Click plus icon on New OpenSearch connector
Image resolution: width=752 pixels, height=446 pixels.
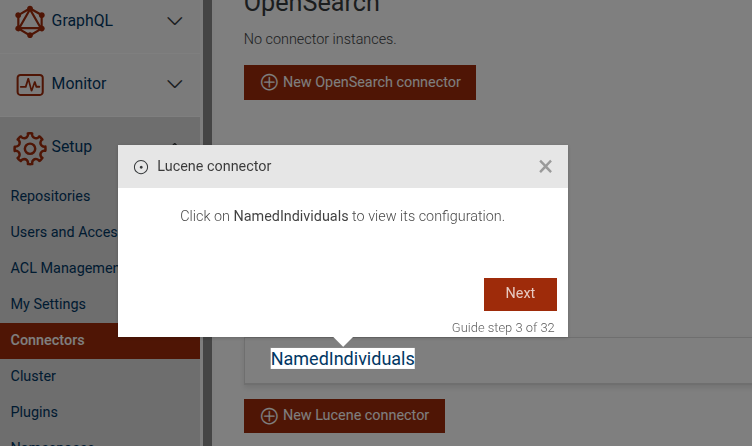click(x=269, y=82)
